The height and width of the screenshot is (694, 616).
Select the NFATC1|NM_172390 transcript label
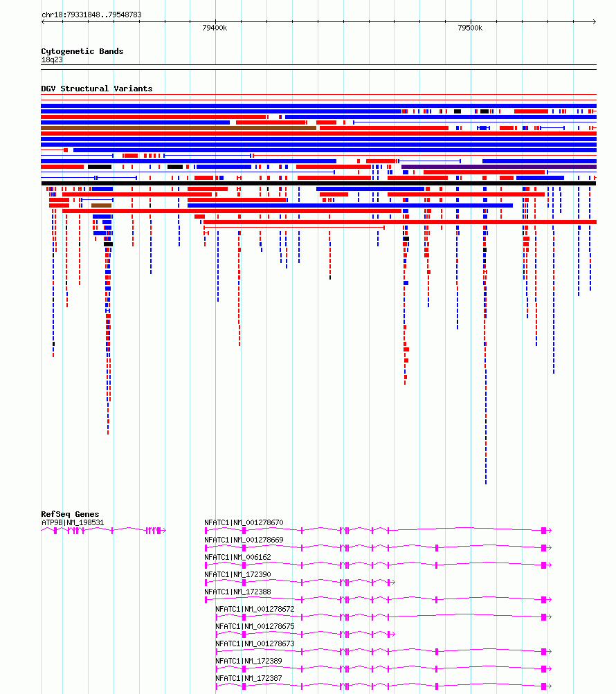237,574
